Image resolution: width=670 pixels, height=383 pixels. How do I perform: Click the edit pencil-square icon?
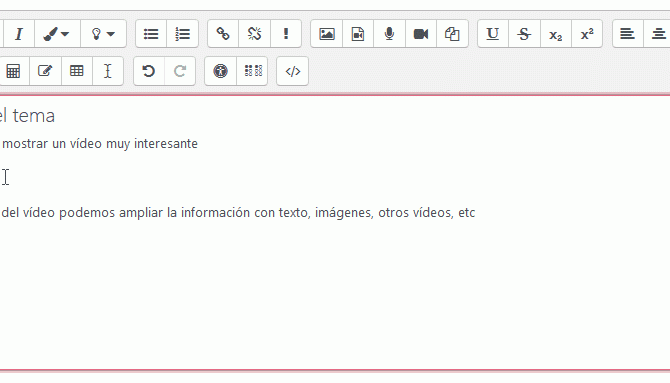tap(45, 71)
